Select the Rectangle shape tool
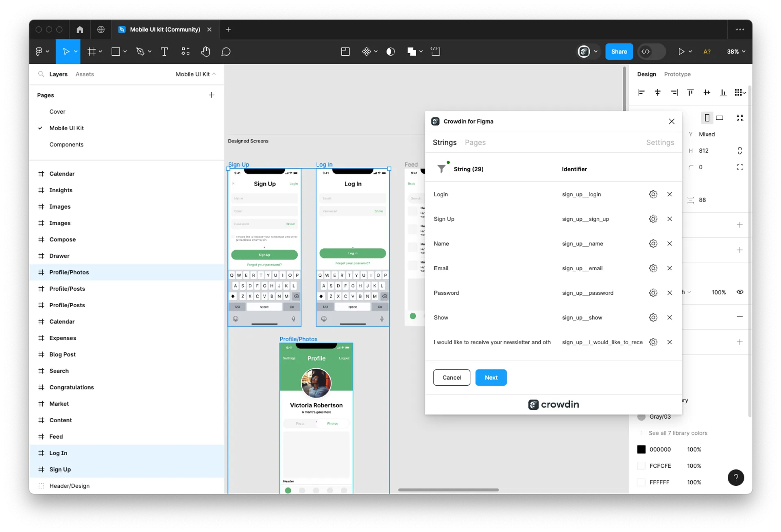The height and width of the screenshot is (532, 781). [116, 51]
